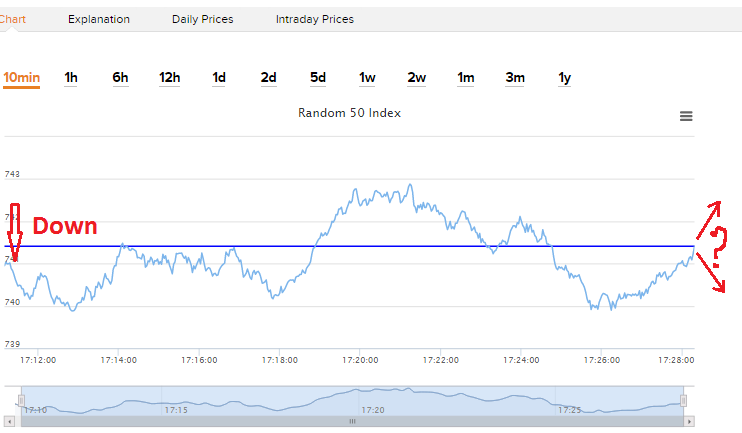Switch chart to 6h range
This screenshot has width=742, height=433.
(x=120, y=77)
